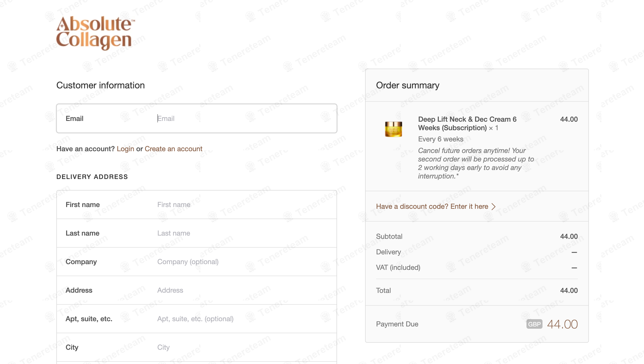Image resolution: width=644 pixels, height=364 pixels.
Task: Click the Total 44.00 value
Action: [x=569, y=290]
